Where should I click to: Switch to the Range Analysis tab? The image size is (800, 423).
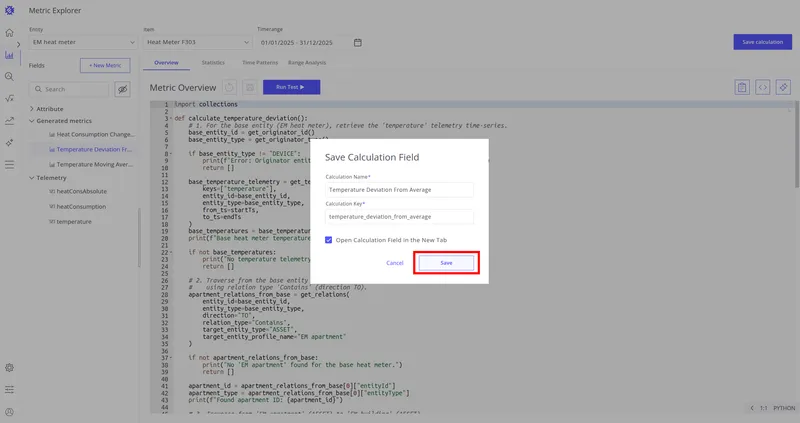coord(307,63)
